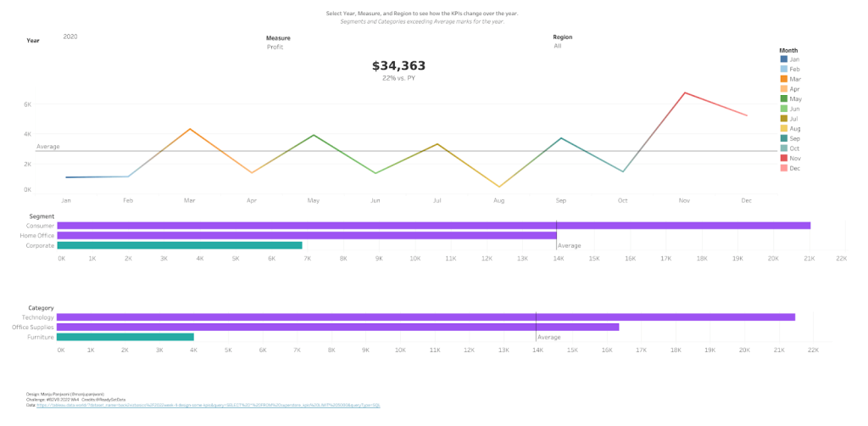
Task: Click the May green legend swatch
Action: tap(783, 98)
